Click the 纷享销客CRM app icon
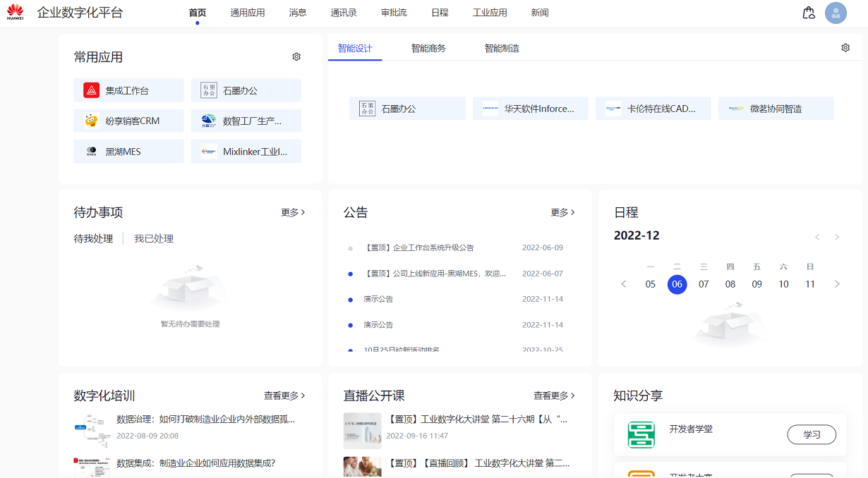The width and height of the screenshot is (868, 478). click(x=92, y=121)
